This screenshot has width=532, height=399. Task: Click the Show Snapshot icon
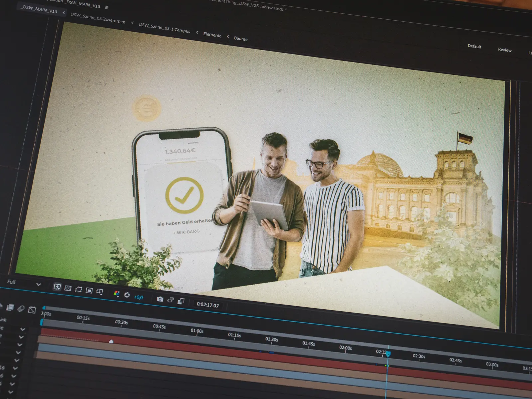[171, 300]
